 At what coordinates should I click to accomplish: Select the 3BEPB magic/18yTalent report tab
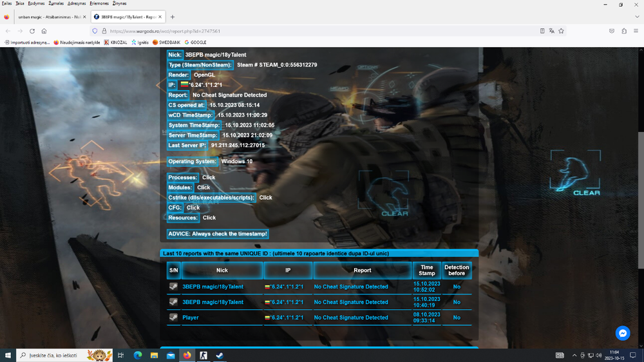[128, 17]
